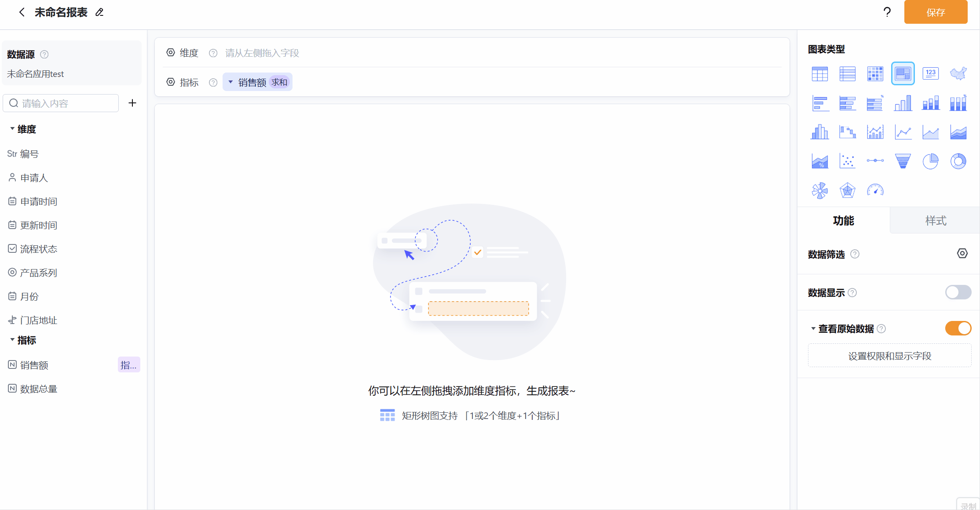Select the donut ring chart type

coord(958,161)
